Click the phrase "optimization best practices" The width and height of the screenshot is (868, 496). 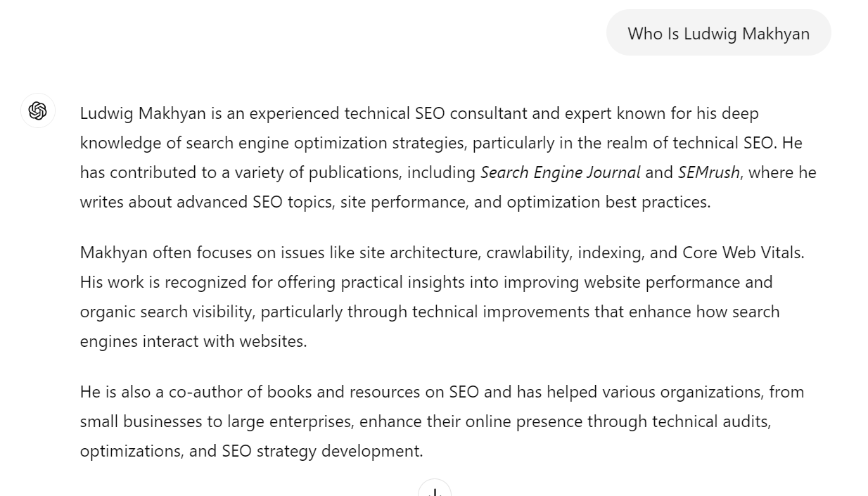[x=608, y=202]
